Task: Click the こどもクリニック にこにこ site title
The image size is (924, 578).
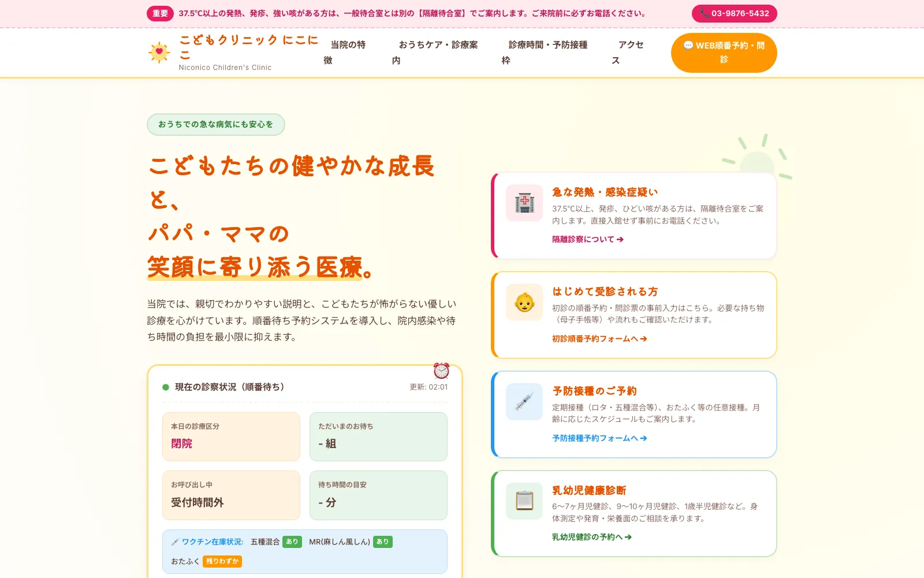Action: coord(249,47)
